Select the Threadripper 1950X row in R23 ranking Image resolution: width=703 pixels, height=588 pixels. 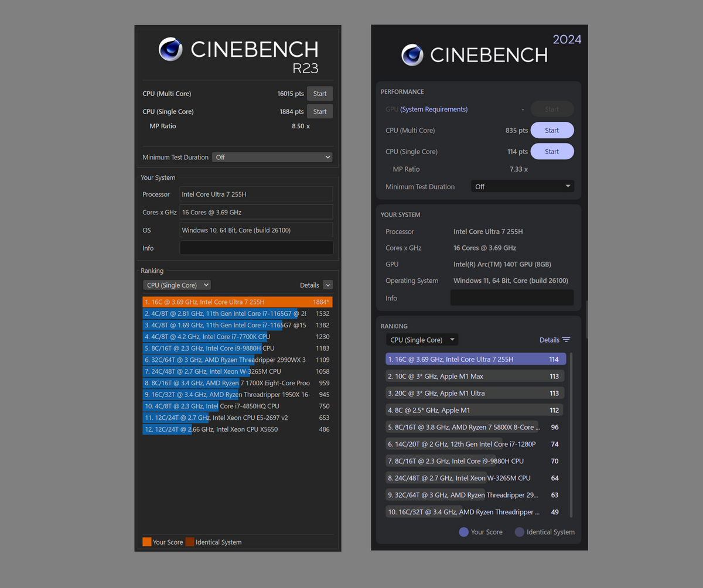(237, 395)
